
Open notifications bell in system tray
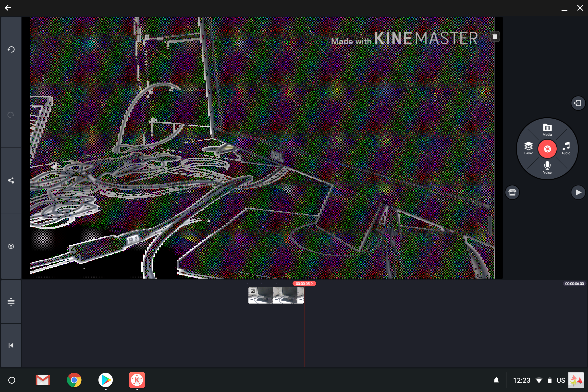[496, 380]
